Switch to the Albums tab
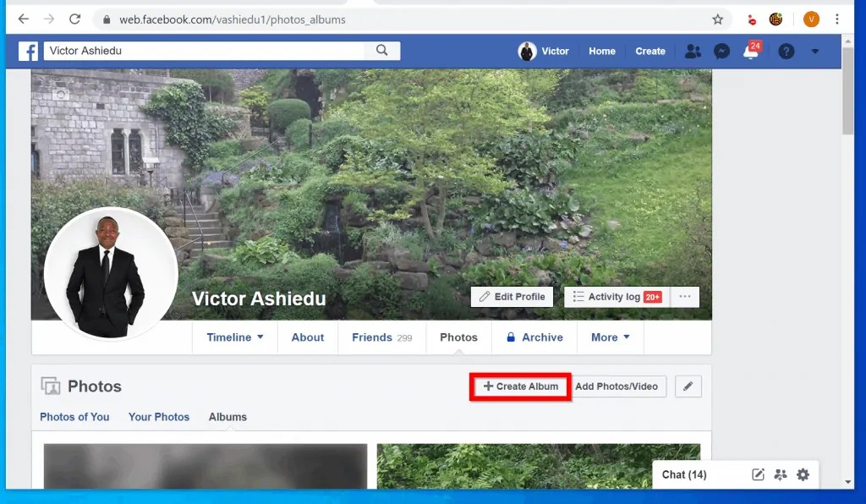 [x=227, y=416]
